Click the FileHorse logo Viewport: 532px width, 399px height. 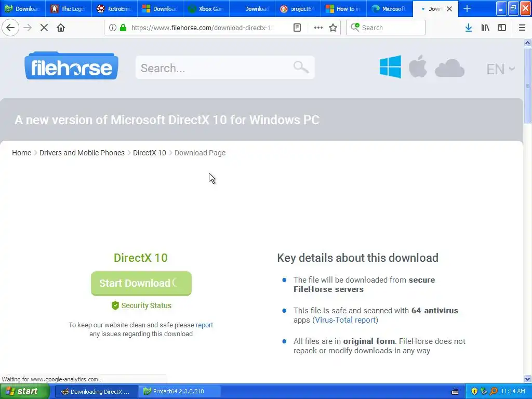(72, 66)
